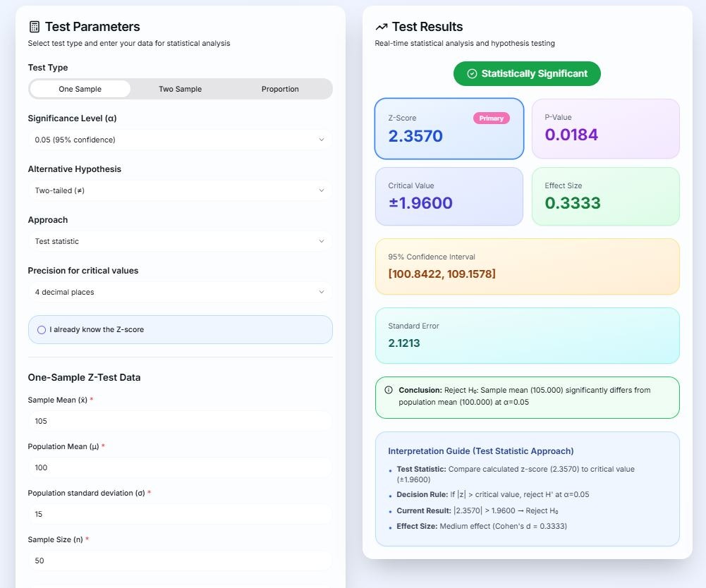Select the 'I already know the Z-score' radio button

[x=41, y=329]
